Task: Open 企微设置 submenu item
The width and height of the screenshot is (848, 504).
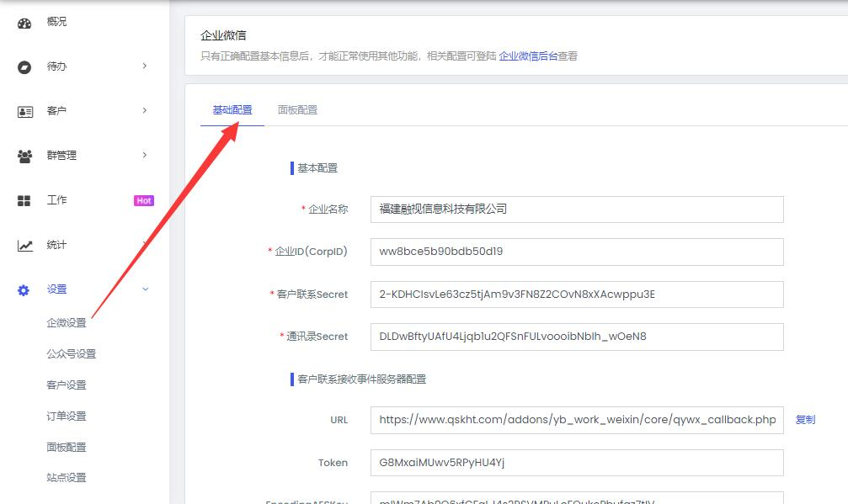Action: click(67, 323)
